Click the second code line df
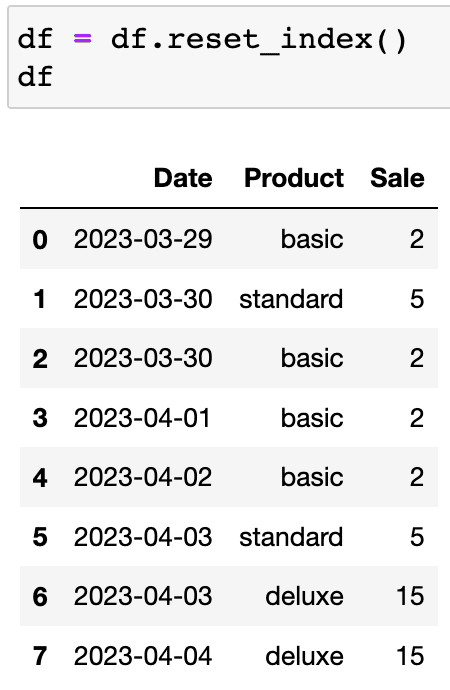The image size is (450, 690). point(35,77)
